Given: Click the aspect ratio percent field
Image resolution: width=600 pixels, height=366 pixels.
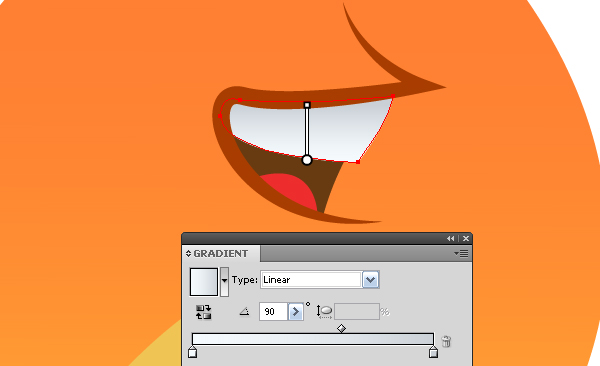Looking at the screenshot, I should pos(357,312).
